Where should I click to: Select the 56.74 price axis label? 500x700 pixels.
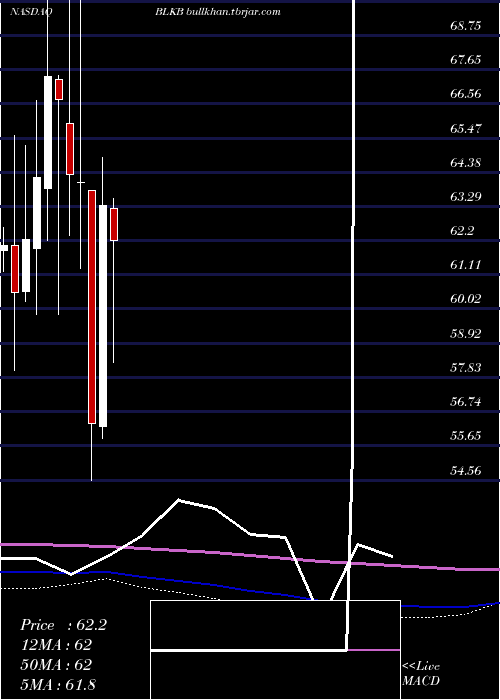(466, 402)
